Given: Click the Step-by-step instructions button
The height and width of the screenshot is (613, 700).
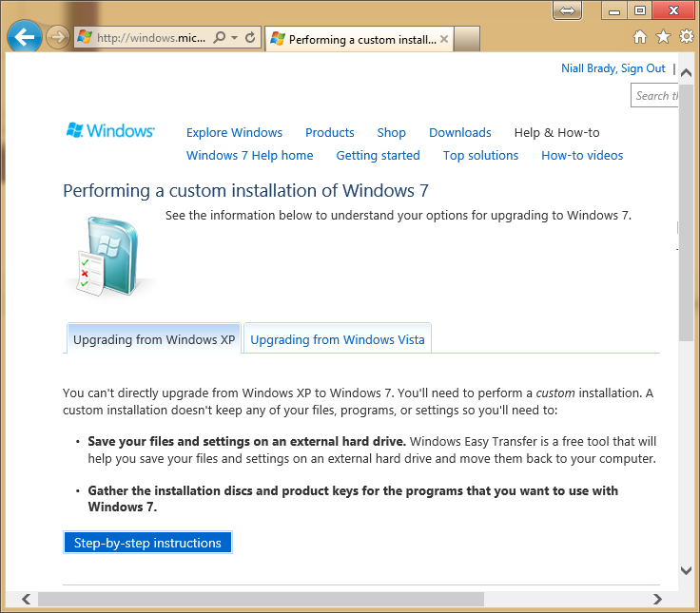Looking at the screenshot, I should pos(147,543).
